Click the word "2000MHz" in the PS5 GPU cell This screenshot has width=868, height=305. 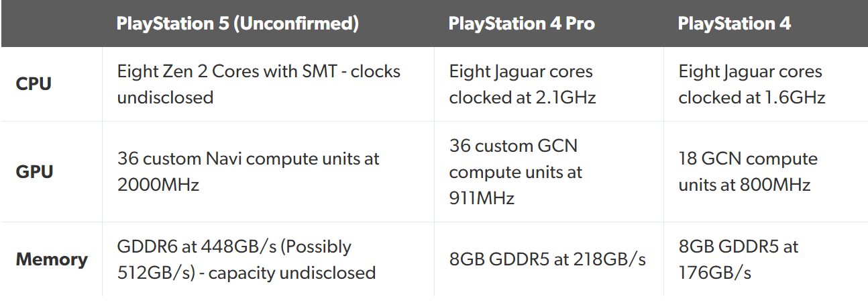(x=158, y=185)
